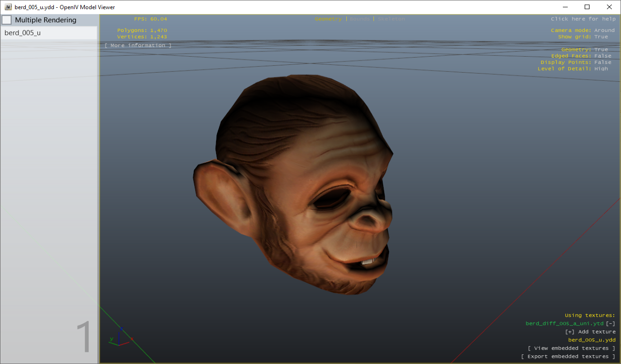
Task: Enable the Multiple Rendering checkbox
Action: (x=7, y=20)
